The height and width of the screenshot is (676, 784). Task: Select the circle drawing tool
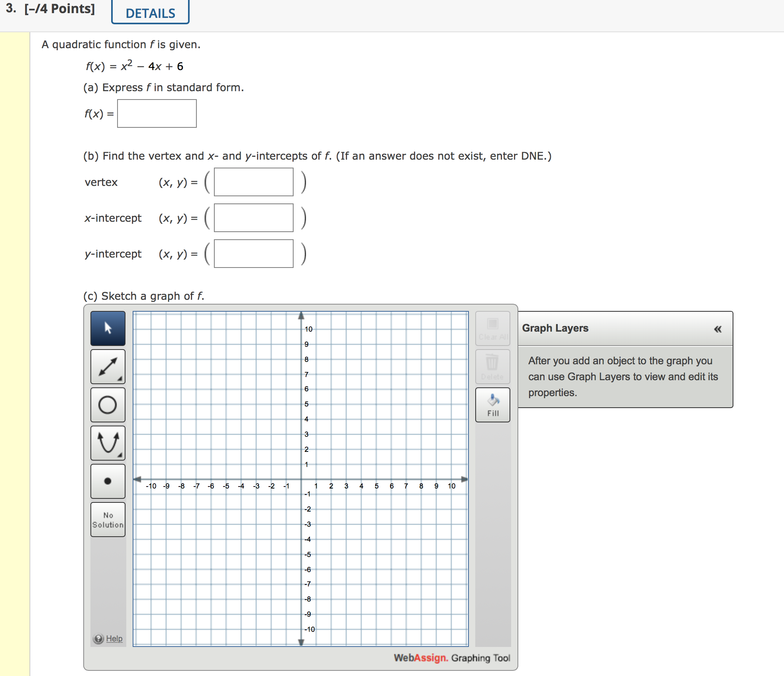pyautogui.click(x=107, y=404)
